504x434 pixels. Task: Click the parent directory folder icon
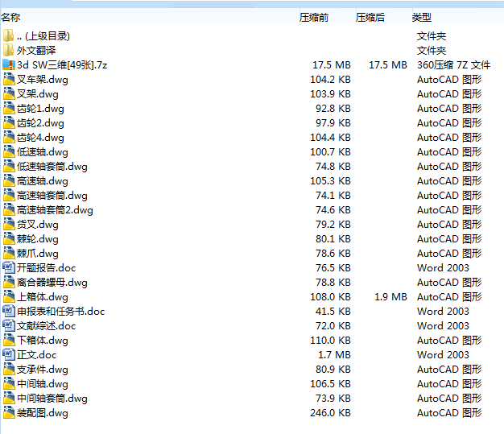(x=9, y=35)
